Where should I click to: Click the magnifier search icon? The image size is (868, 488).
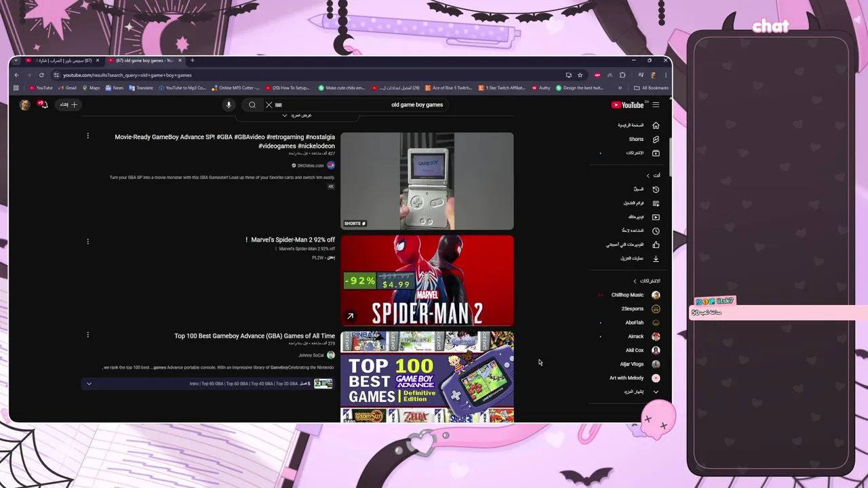[x=252, y=104]
